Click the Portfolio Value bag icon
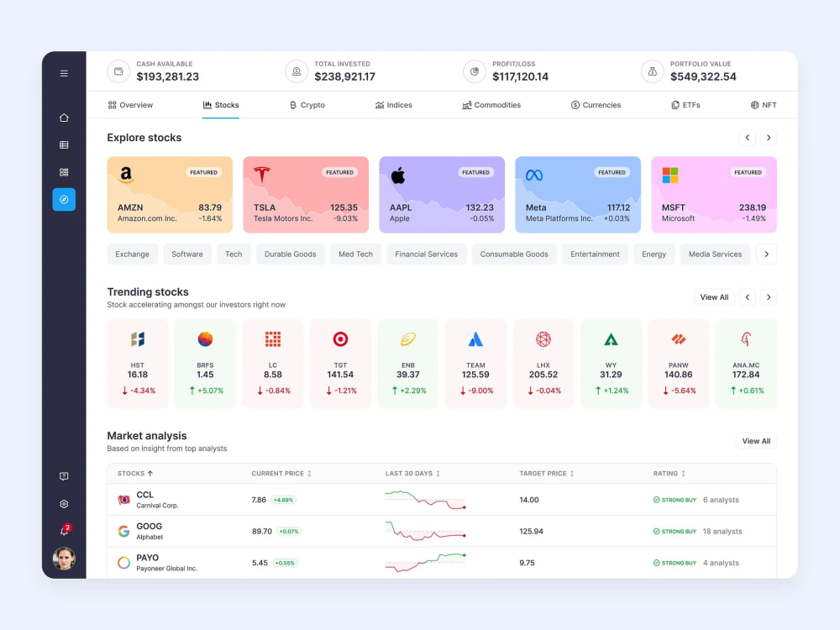 click(x=652, y=71)
